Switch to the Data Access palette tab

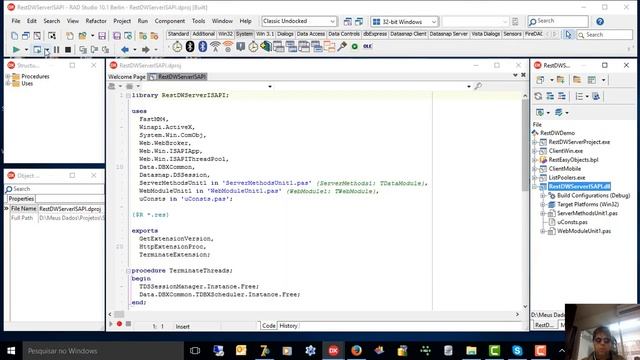point(311,34)
